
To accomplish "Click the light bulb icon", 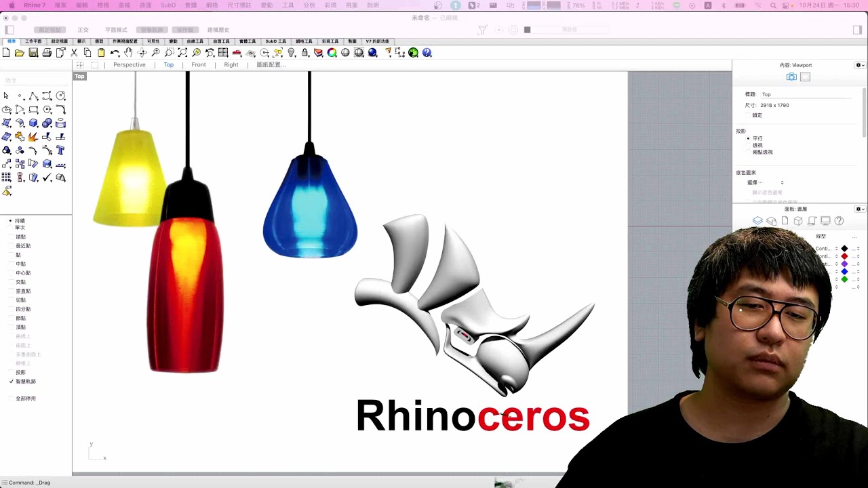I will click(x=291, y=53).
